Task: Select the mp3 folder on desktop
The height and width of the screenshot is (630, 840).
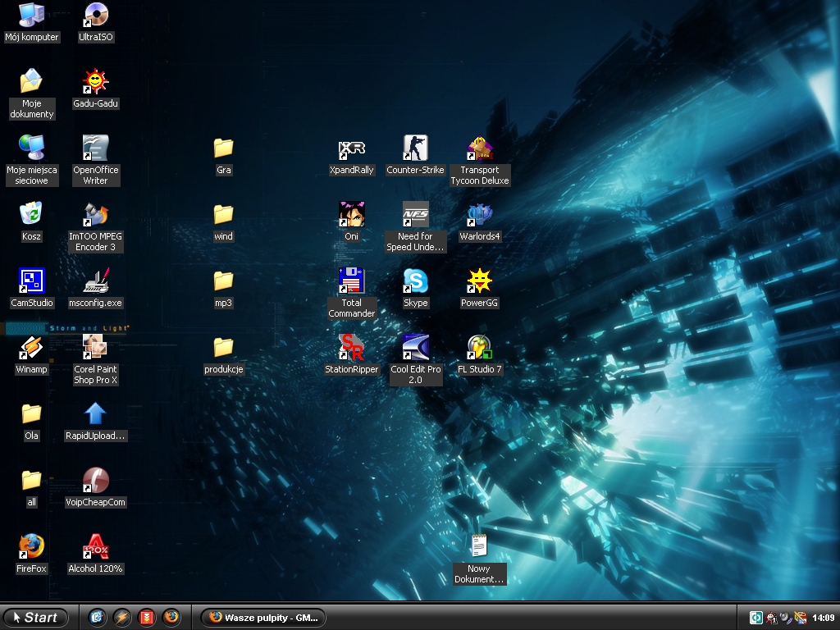Action: coord(223,281)
